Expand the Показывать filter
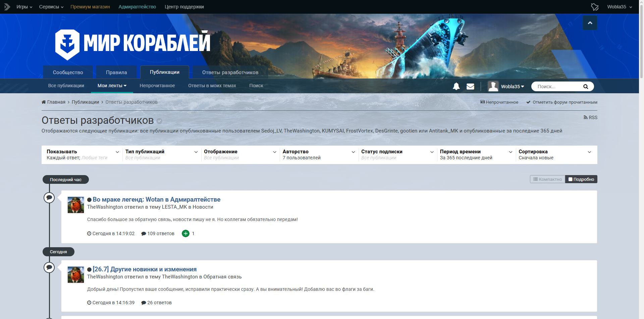 pos(82,155)
